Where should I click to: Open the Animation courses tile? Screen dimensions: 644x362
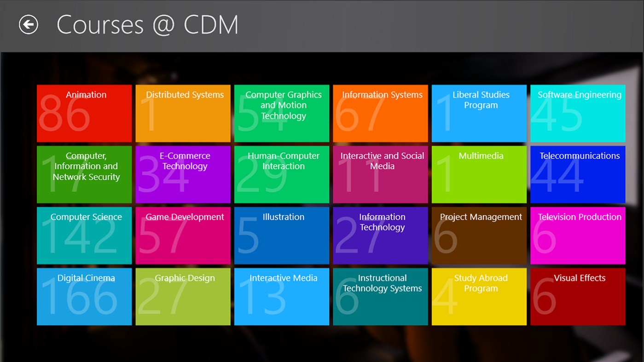click(x=84, y=113)
